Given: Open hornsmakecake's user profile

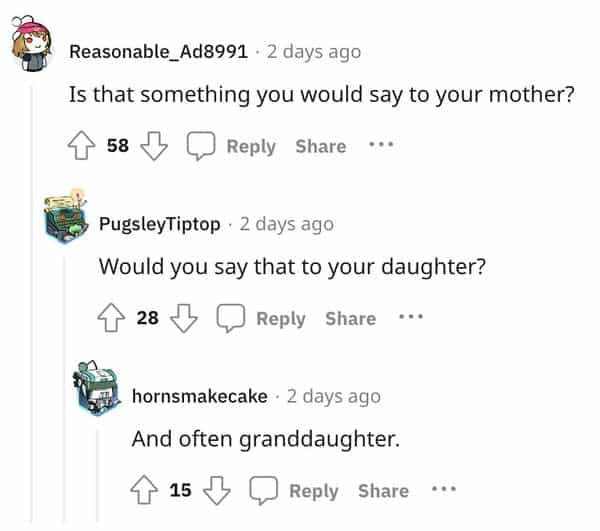Looking at the screenshot, I should 200,396.
